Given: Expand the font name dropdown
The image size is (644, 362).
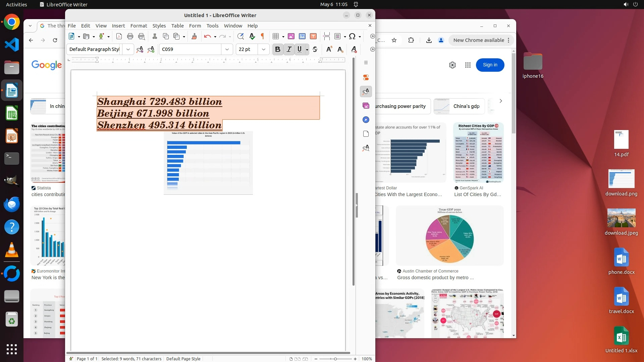Looking at the screenshot, I should [227, 49].
